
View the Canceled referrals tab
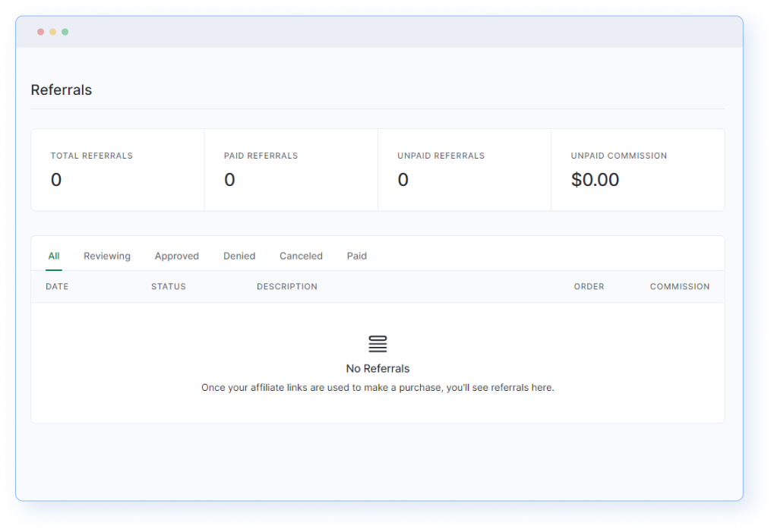tap(301, 256)
